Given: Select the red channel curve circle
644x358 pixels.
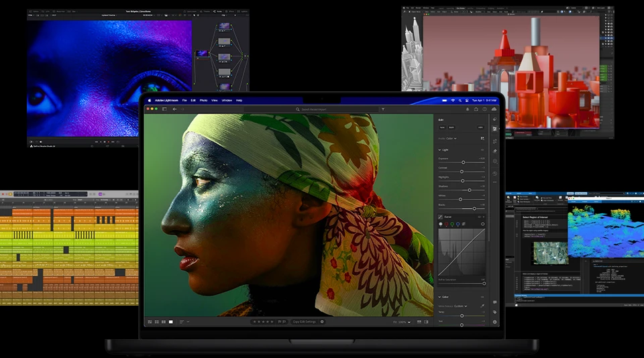Looking at the screenshot, I should (446, 224).
